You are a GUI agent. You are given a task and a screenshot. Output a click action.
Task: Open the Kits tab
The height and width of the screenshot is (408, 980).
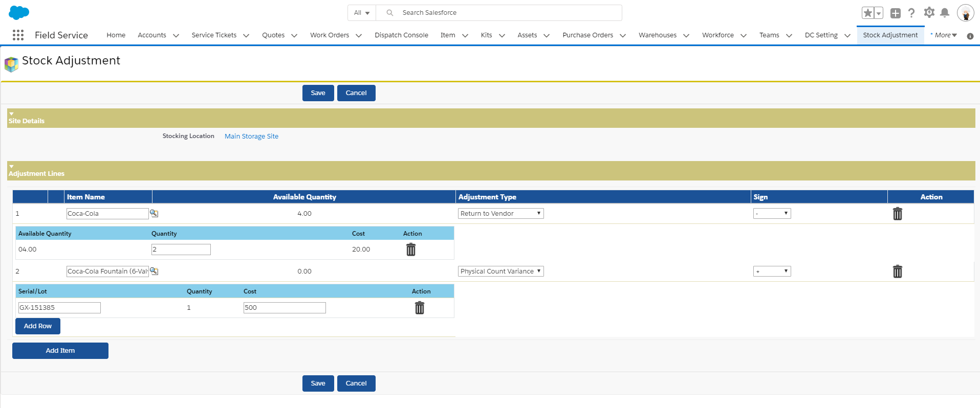(x=486, y=35)
